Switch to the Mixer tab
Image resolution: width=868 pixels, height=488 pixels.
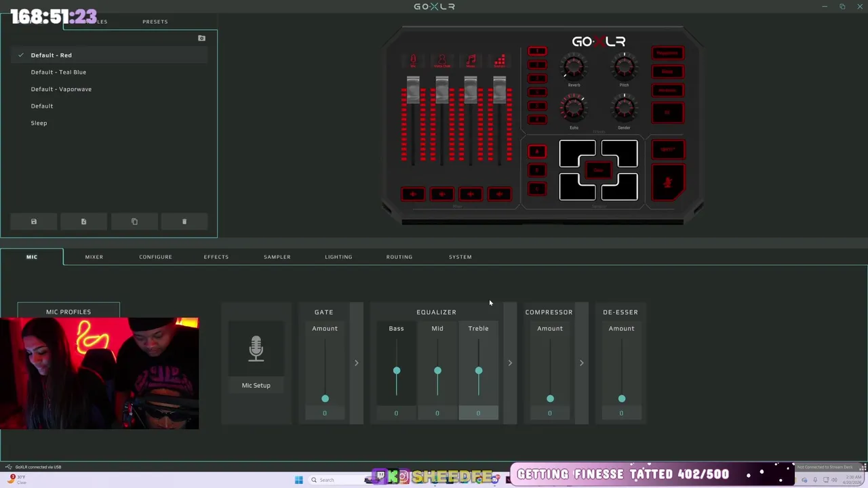pyautogui.click(x=94, y=257)
